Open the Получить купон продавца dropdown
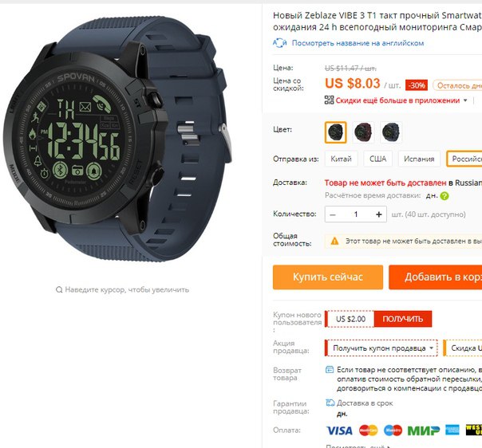This screenshot has height=448, width=482. coord(381,348)
